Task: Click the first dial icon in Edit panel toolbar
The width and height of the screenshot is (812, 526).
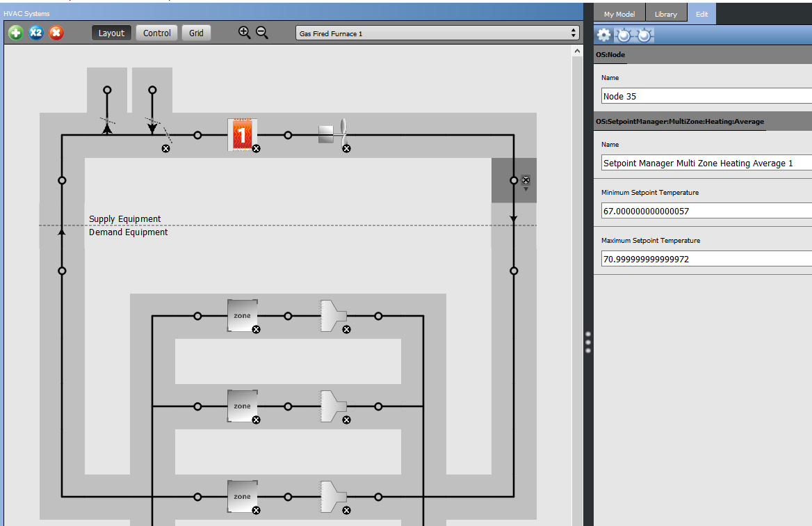Action: [624, 35]
